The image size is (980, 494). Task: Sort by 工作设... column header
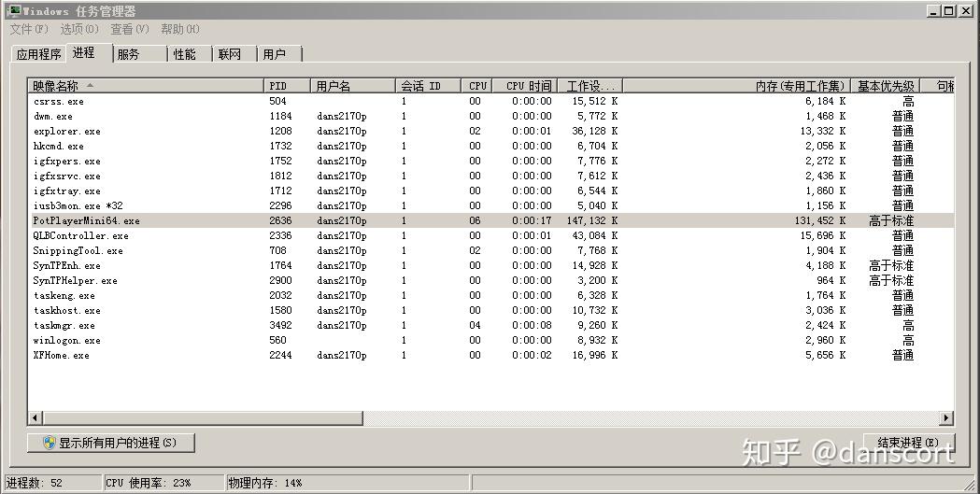pos(589,86)
